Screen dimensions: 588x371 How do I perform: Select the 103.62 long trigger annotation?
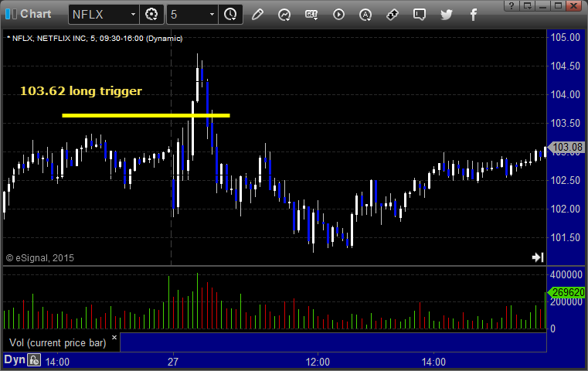[x=81, y=90]
